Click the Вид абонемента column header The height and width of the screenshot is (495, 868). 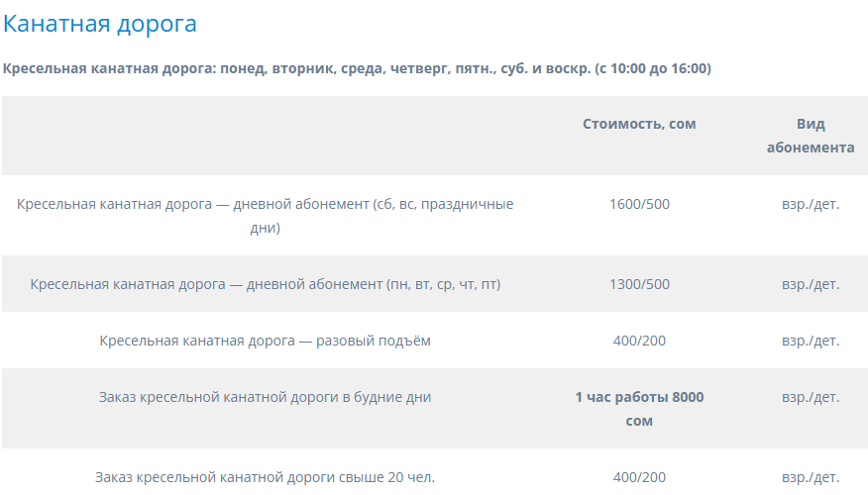point(811,136)
